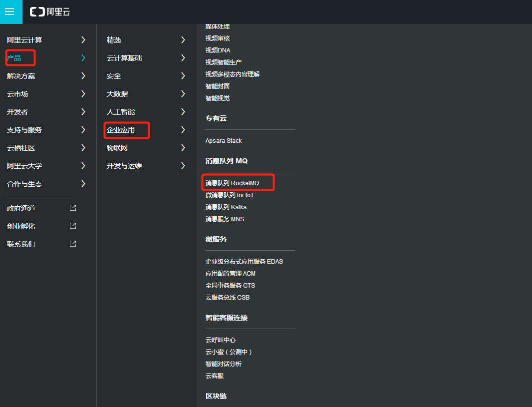Open 视频审核 link
The width and height of the screenshot is (532, 407).
(x=218, y=38)
